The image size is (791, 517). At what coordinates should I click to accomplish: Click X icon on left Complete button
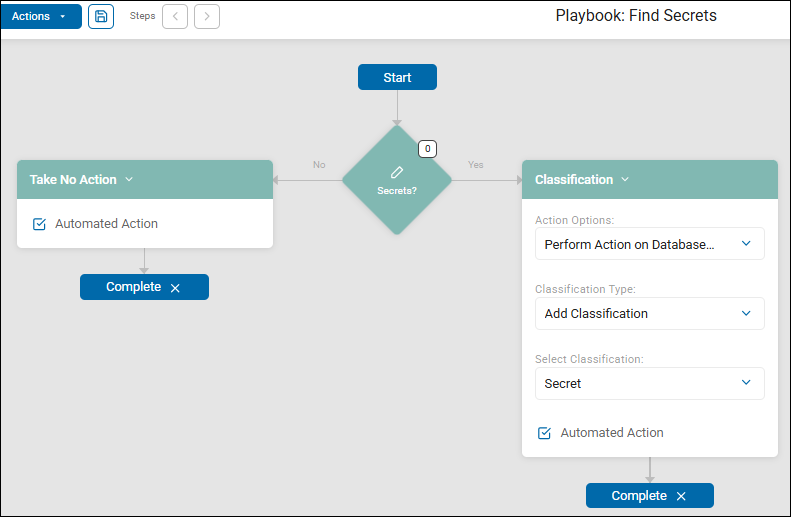pyautogui.click(x=175, y=288)
